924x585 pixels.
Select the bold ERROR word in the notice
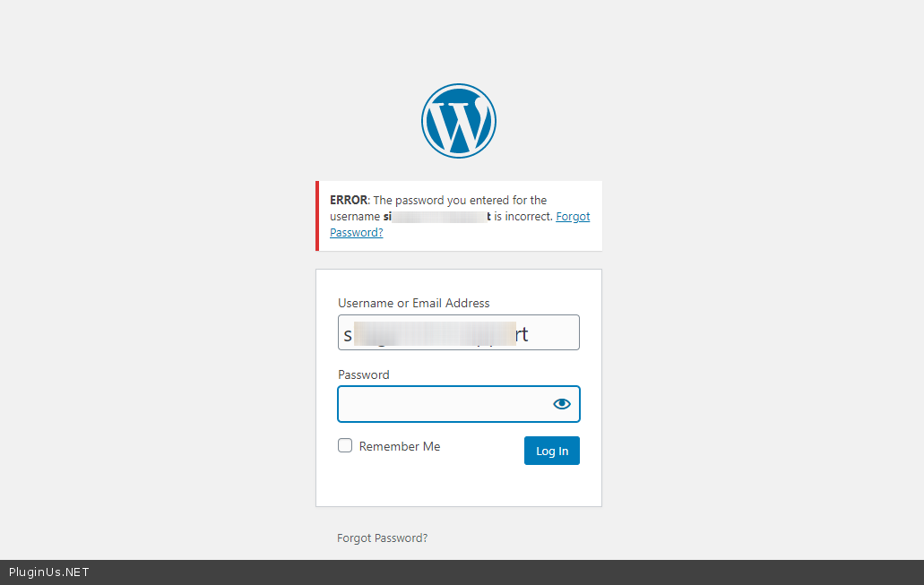tap(349, 201)
